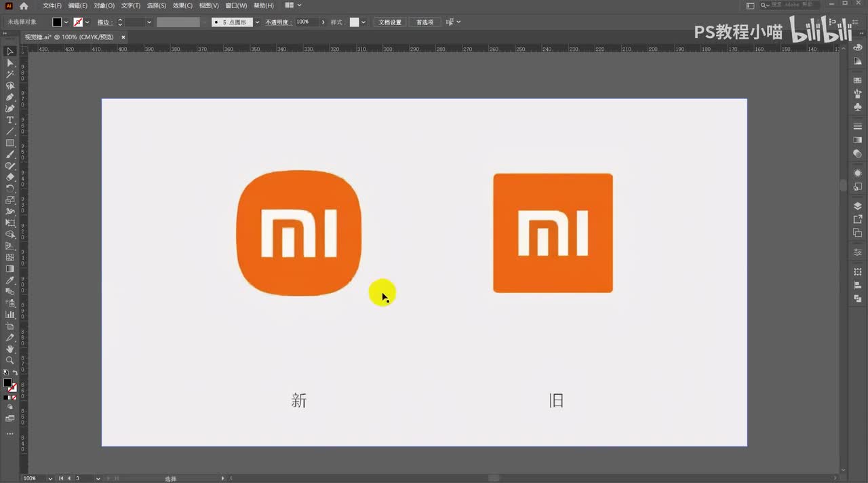Select the Perspective Grid tool
The width and height of the screenshot is (868, 483).
[x=10, y=246]
